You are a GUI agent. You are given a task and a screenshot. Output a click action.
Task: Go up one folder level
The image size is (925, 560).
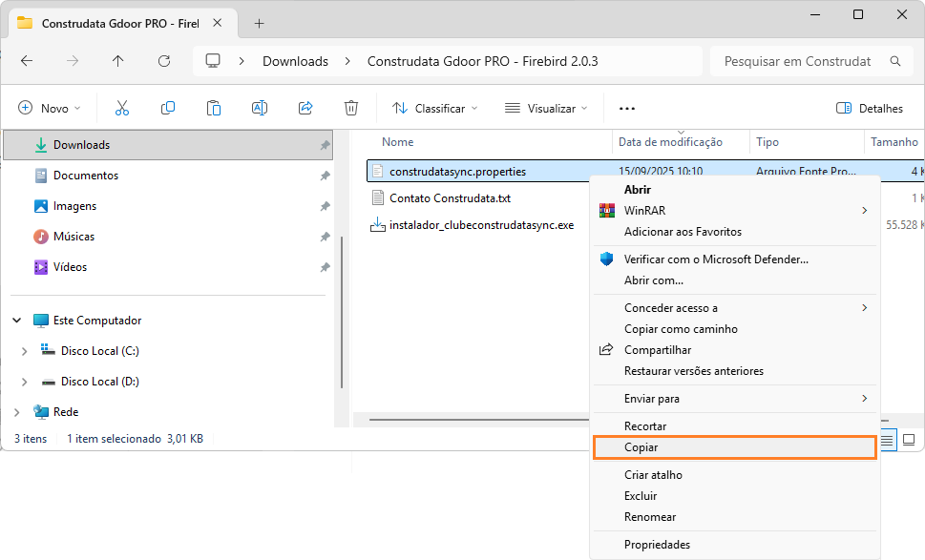[118, 61]
